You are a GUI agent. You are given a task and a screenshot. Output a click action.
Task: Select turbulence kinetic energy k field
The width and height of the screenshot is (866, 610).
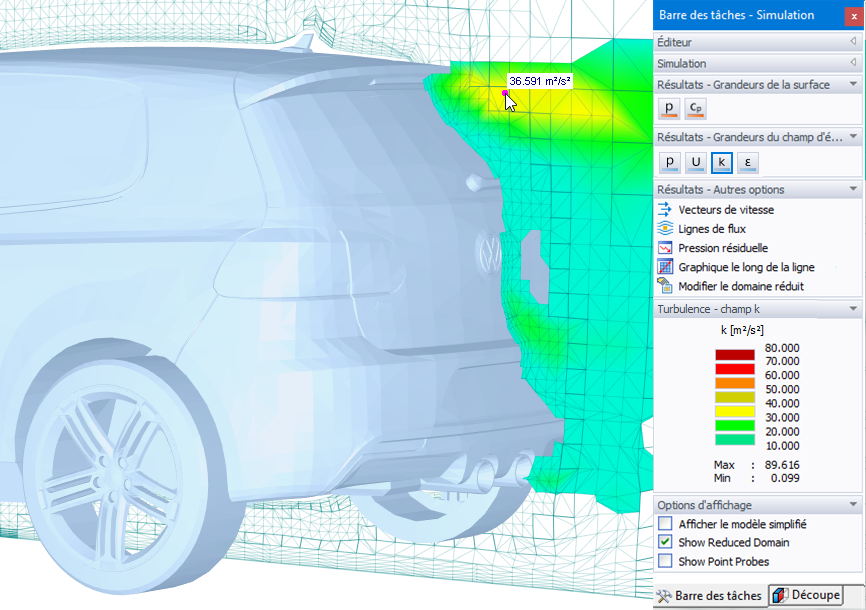[722, 162]
